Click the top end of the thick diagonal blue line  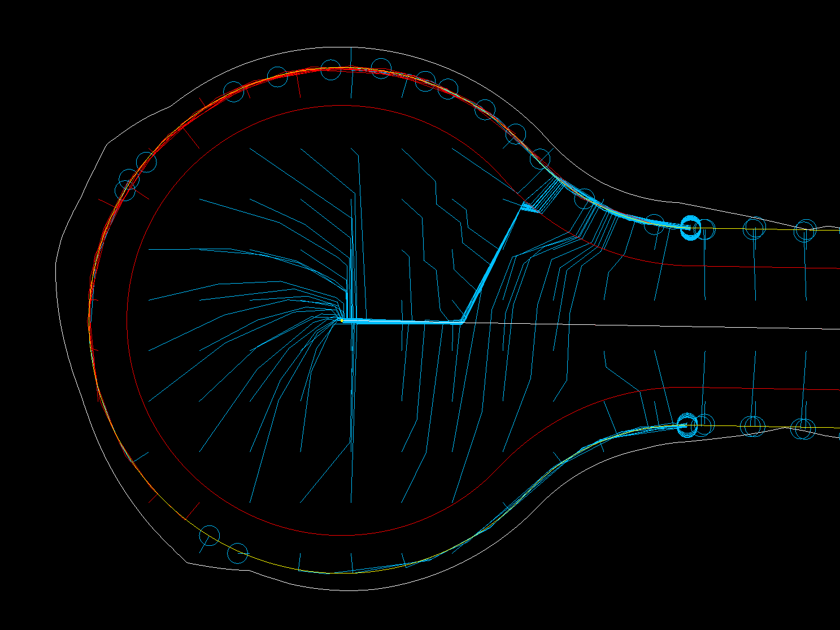[523, 207]
